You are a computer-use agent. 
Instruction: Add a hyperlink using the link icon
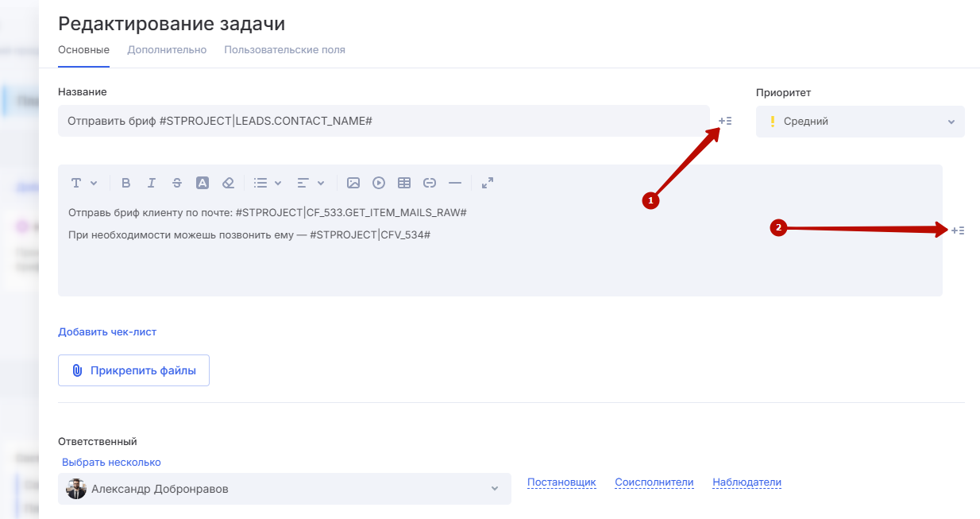click(430, 183)
